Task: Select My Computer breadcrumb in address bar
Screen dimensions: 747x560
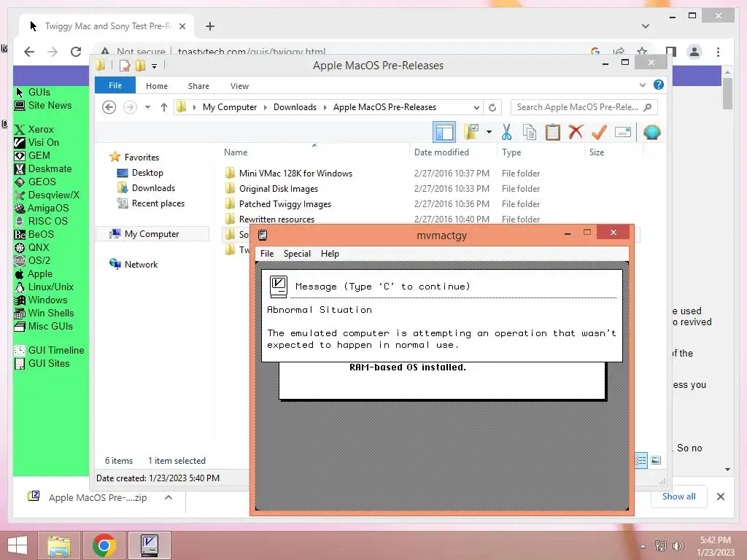Action: 230,107
